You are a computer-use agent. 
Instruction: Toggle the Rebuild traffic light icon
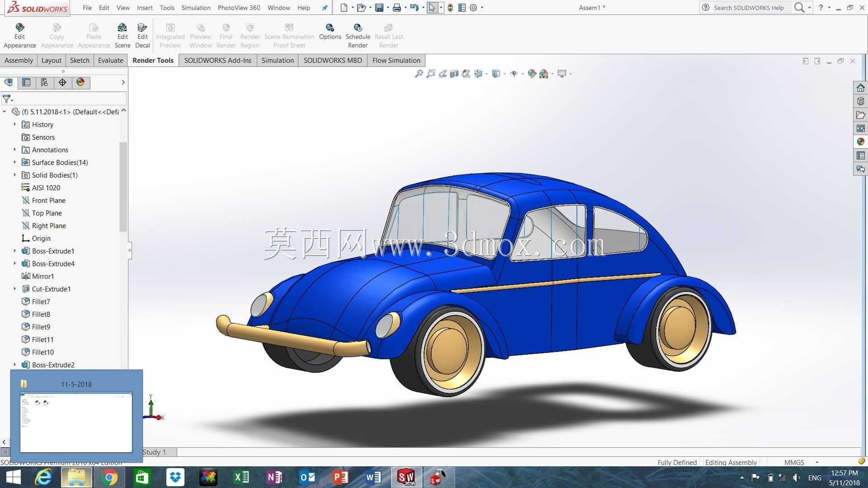(450, 8)
